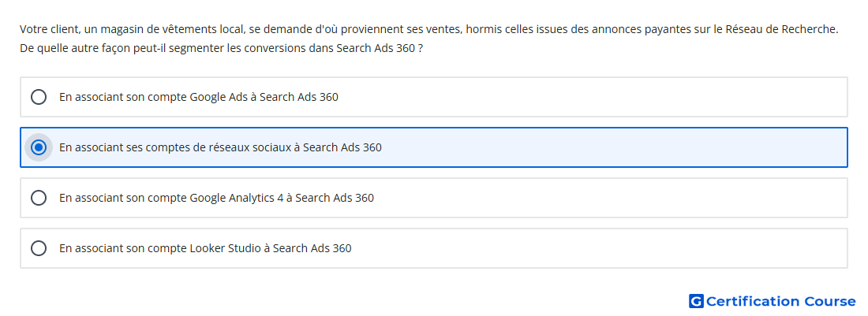
Task: Click the blue G logo icon
Action: tap(696, 301)
